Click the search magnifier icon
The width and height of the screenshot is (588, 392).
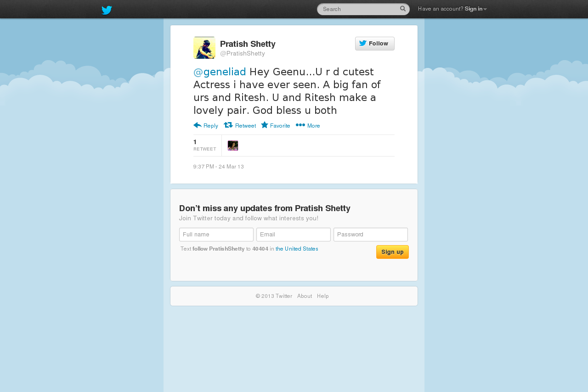pyautogui.click(x=403, y=9)
